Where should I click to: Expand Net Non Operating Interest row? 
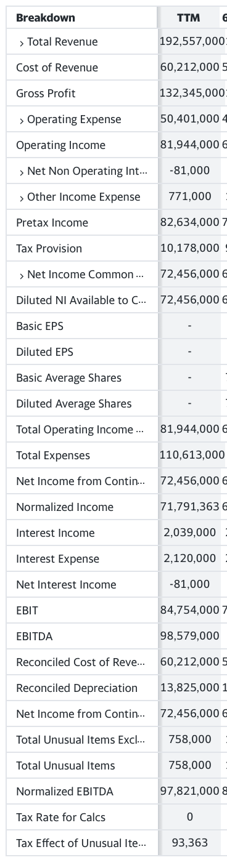point(22,172)
